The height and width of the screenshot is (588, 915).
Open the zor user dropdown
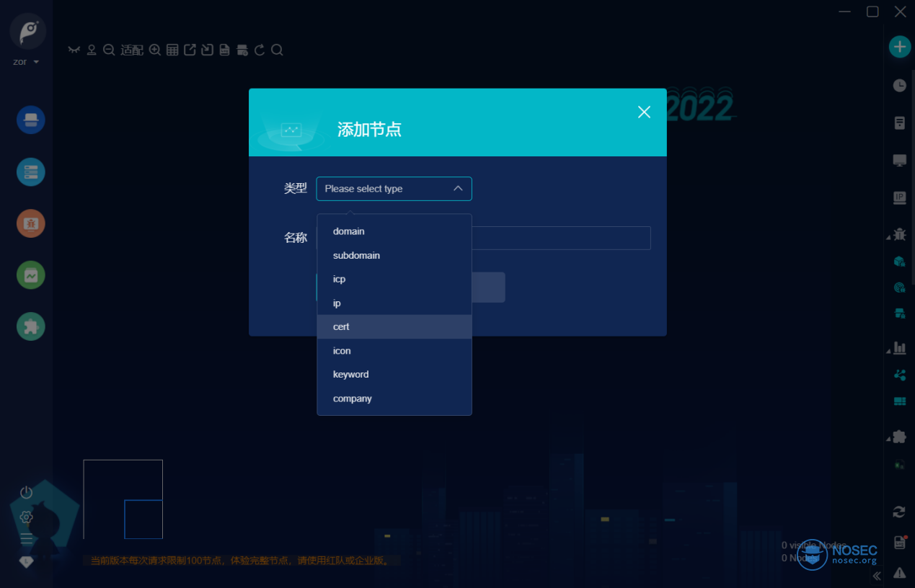(26, 62)
